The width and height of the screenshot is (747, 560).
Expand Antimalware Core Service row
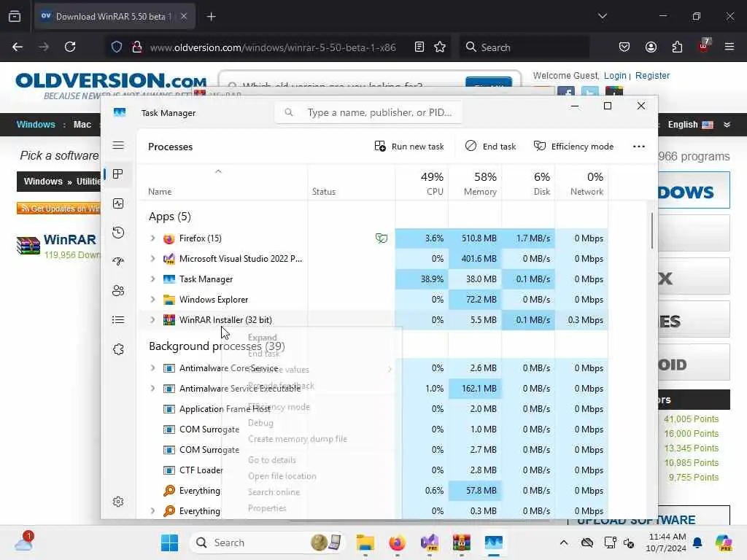(152, 368)
